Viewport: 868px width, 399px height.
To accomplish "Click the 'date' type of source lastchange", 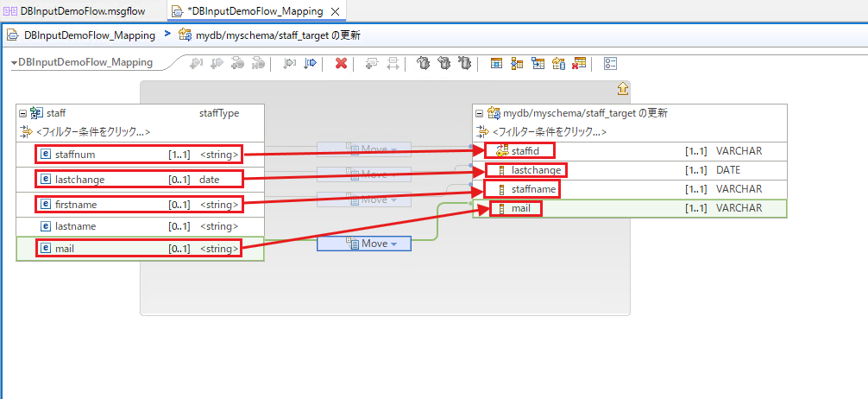I will tap(210, 180).
